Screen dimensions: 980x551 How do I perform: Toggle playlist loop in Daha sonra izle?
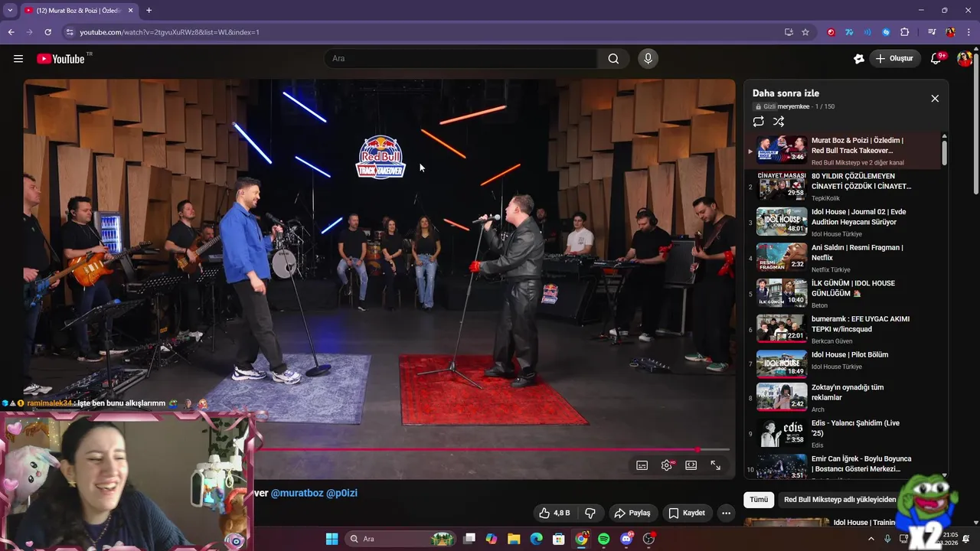pyautogui.click(x=758, y=121)
